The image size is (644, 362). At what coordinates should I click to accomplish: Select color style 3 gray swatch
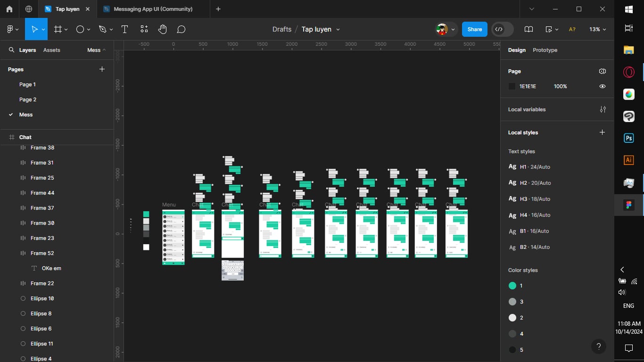click(x=512, y=302)
